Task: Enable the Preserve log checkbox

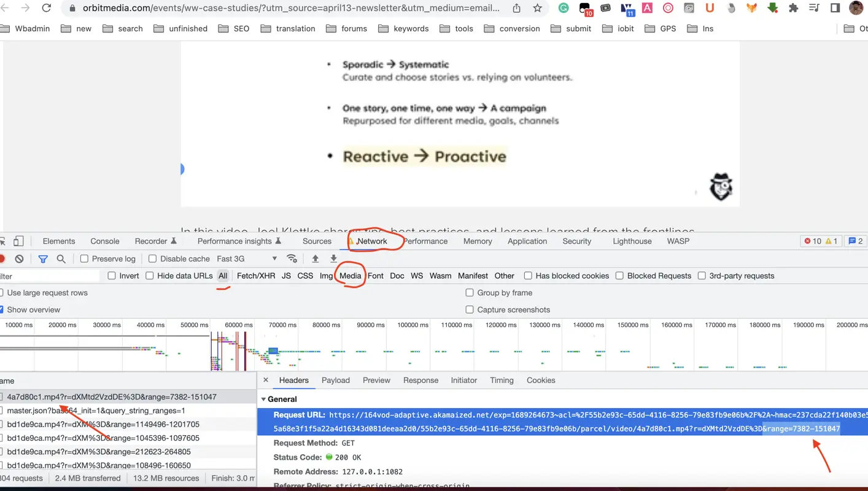Action: point(84,258)
